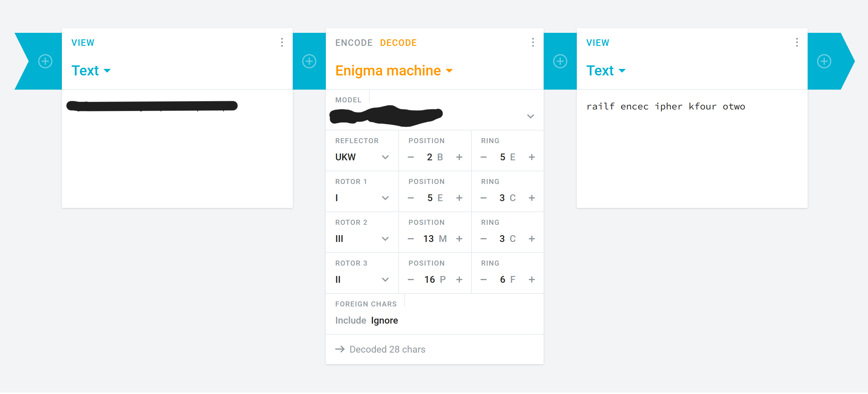Open the left Text viewer type menu
Screen dimensions: 868x394
[x=91, y=71]
